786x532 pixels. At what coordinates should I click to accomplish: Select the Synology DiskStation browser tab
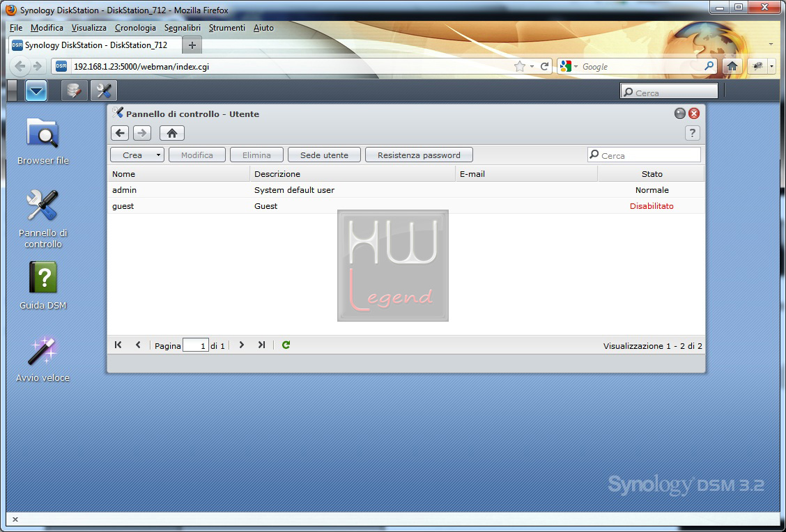pos(95,45)
